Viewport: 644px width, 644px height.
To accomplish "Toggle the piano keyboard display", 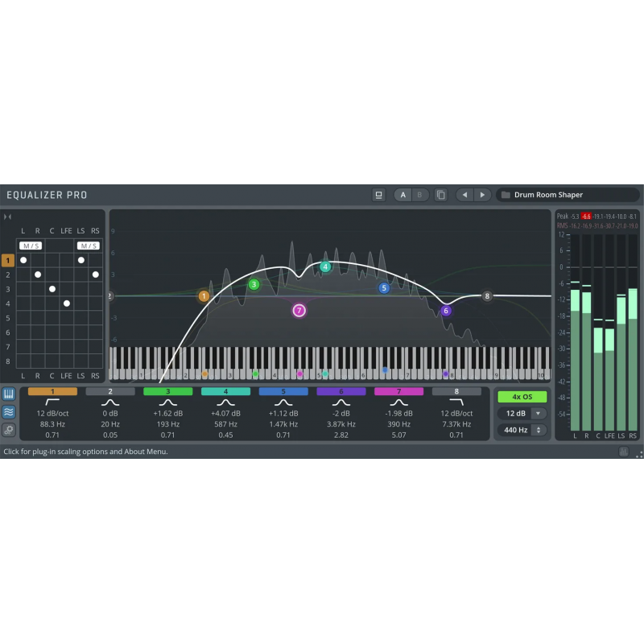I will click(x=9, y=394).
